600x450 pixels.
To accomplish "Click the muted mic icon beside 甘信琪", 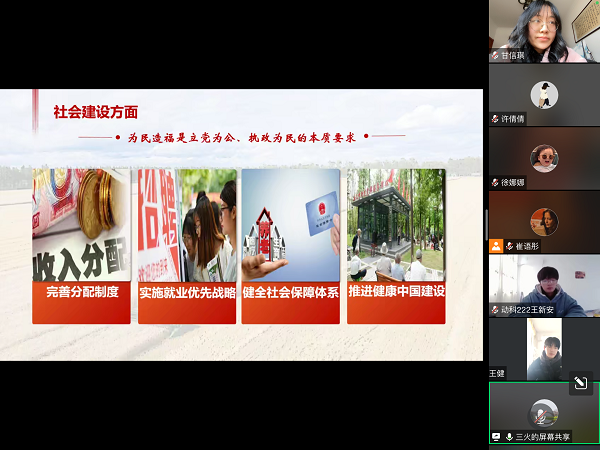I will [x=495, y=56].
